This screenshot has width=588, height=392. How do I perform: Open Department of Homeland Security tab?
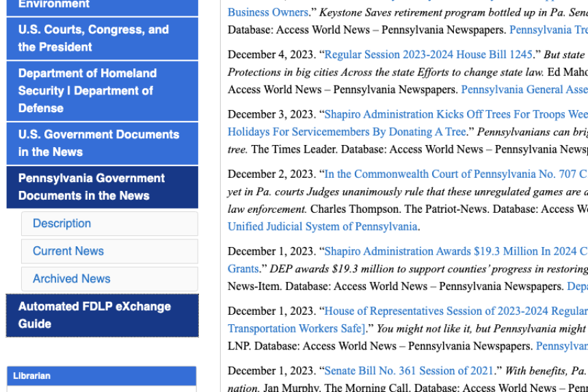tap(102, 91)
